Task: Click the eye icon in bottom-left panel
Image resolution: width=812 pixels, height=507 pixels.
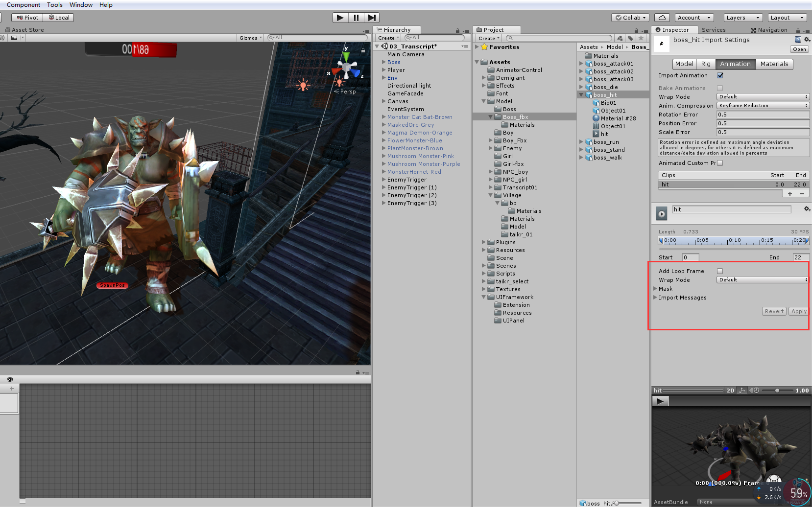Action: [x=10, y=379]
